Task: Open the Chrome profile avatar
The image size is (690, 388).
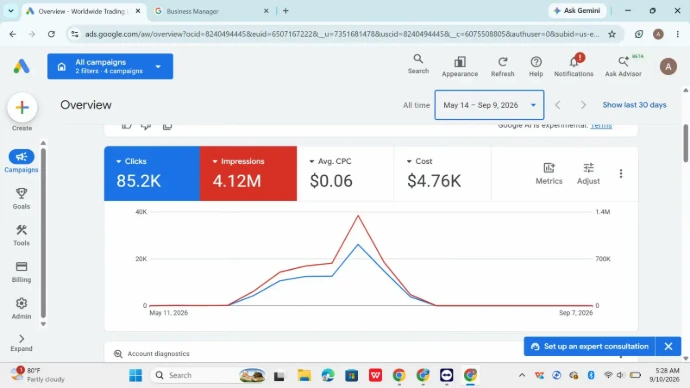Action: (658, 34)
